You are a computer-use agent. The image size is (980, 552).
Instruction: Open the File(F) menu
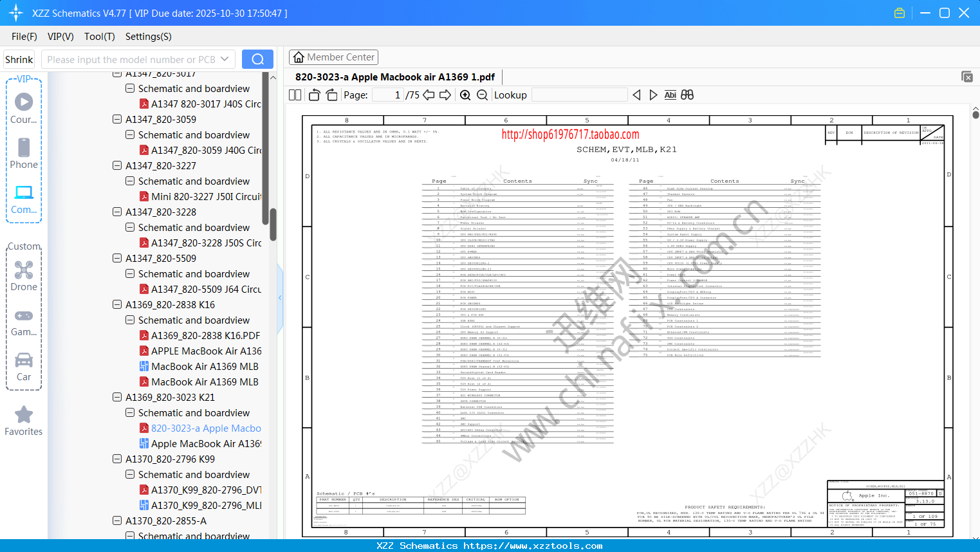coord(24,37)
